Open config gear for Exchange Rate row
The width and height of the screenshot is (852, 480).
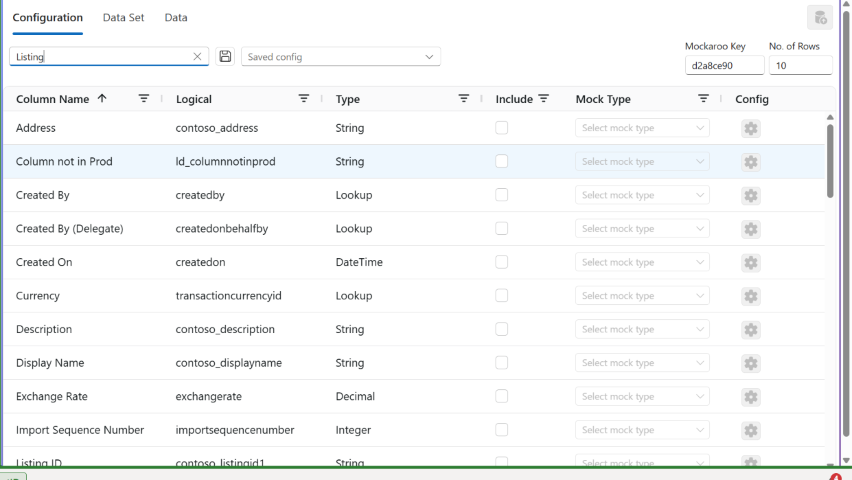click(750, 397)
